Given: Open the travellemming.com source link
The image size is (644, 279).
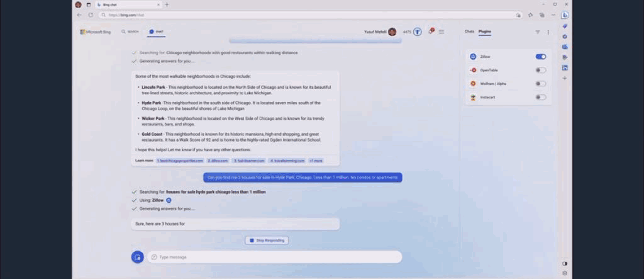Looking at the screenshot, I should tap(287, 161).
